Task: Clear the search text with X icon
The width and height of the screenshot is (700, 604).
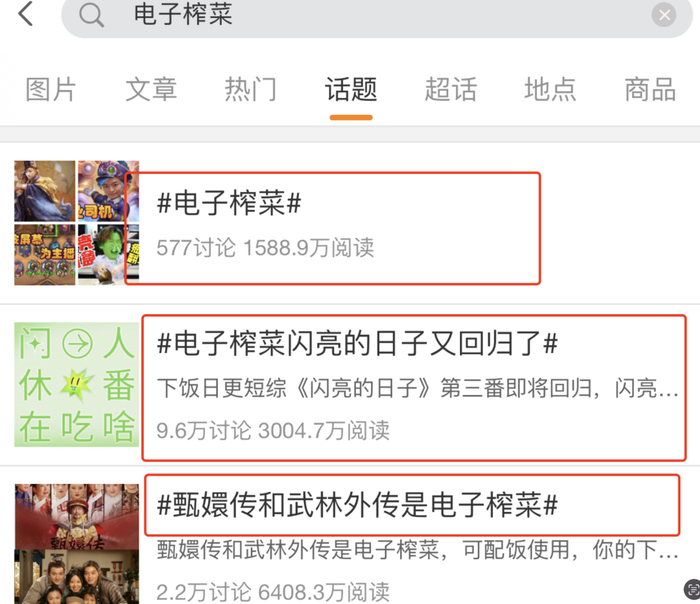Action: pos(663,15)
